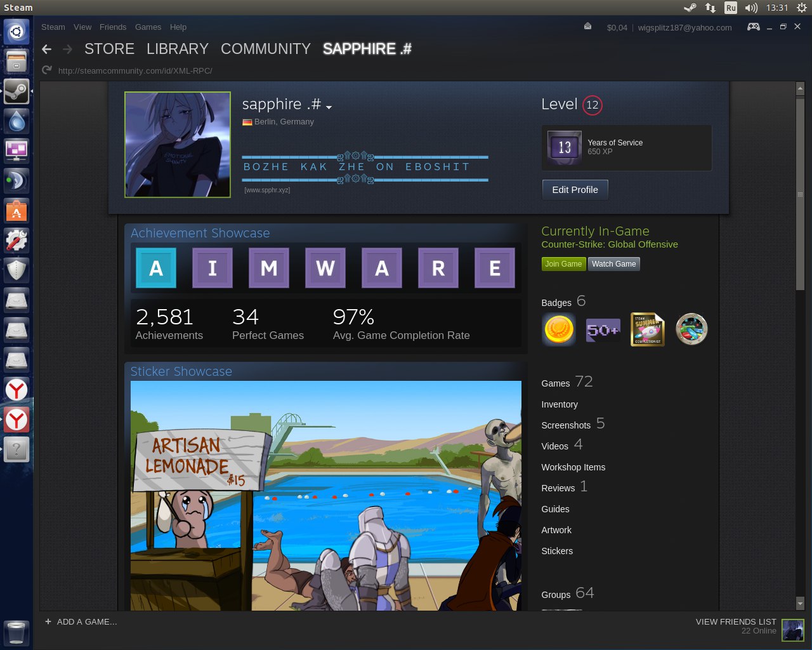The width and height of the screenshot is (812, 650).
Task: Open the Workshop Items link
Action: pyautogui.click(x=573, y=467)
